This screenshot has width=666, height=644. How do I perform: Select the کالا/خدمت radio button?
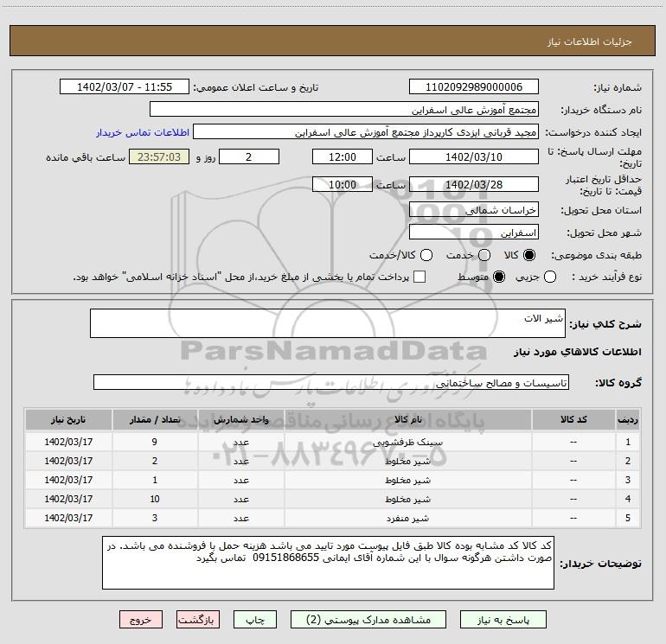pyautogui.click(x=426, y=255)
